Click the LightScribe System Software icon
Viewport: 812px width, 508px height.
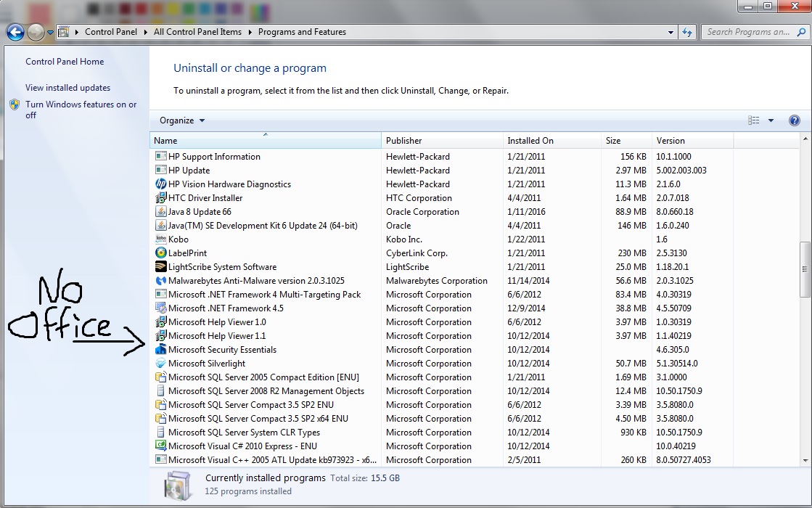point(160,266)
